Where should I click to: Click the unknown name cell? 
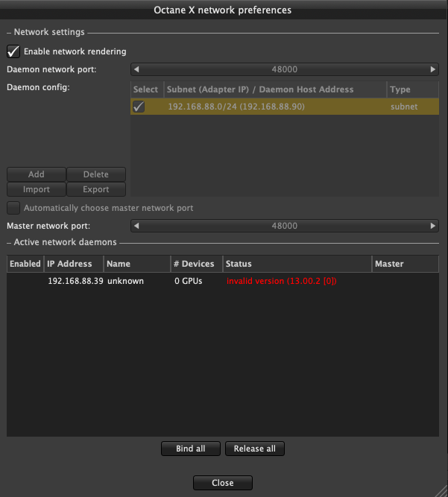tap(125, 281)
